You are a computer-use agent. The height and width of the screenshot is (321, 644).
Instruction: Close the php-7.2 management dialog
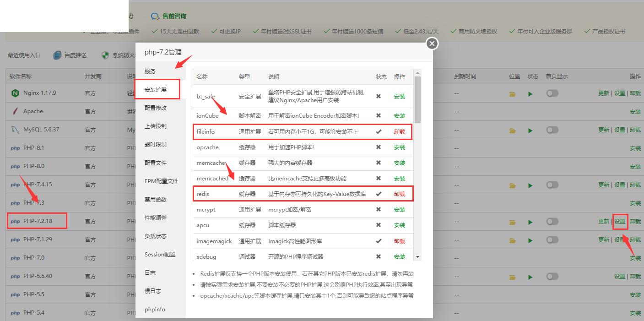pos(432,44)
